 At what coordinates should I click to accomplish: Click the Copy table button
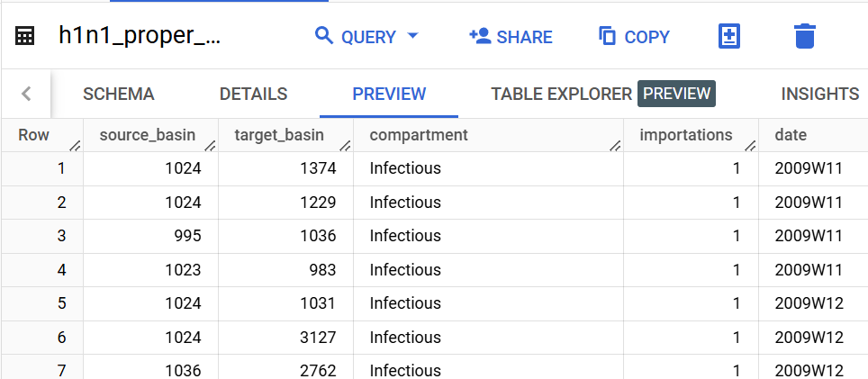[x=634, y=37]
